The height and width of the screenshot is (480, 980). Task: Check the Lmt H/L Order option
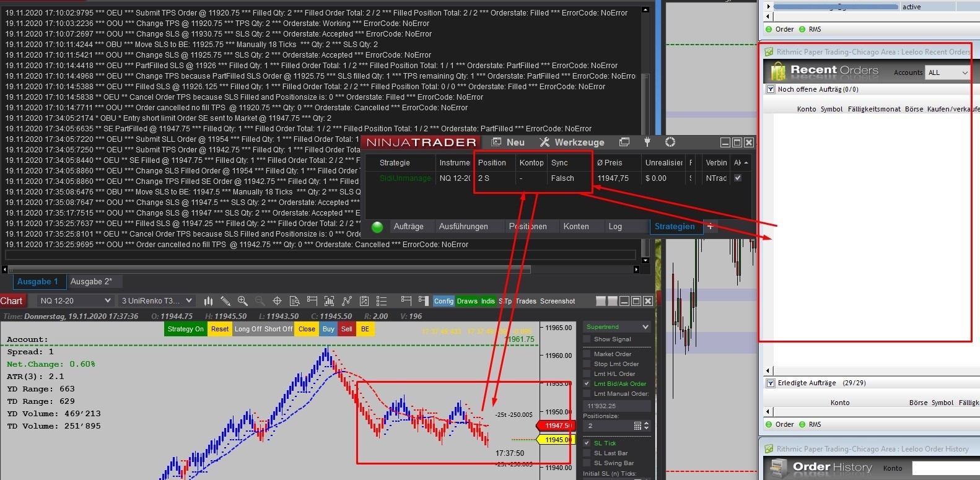587,374
